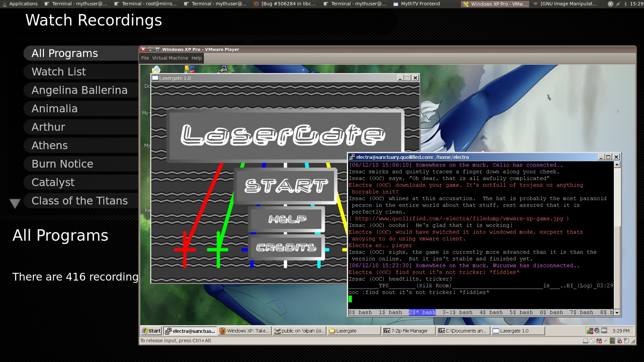644x362 pixels.
Task: Click the VMware hard disk status icon
Action: coord(586,341)
